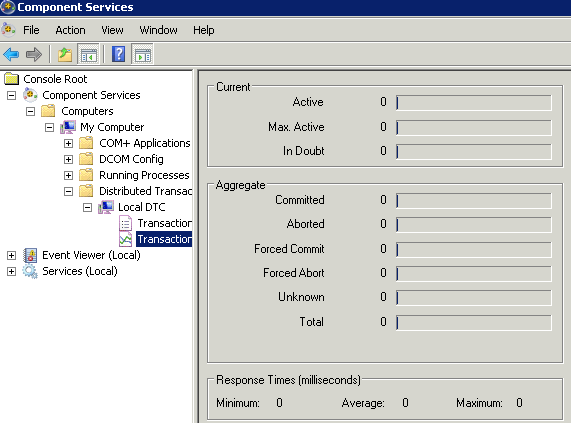Viewport: 571px width, 423px height.
Task: Expand the DCOM Config node
Action: (x=68, y=159)
